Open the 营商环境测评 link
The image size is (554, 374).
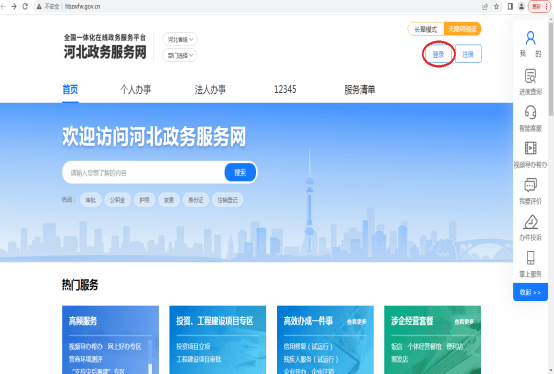(86, 359)
